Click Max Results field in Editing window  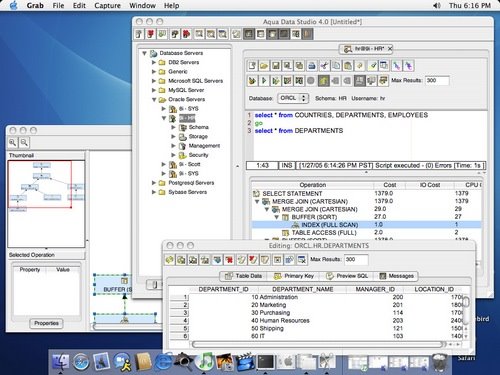pos(356,259)
